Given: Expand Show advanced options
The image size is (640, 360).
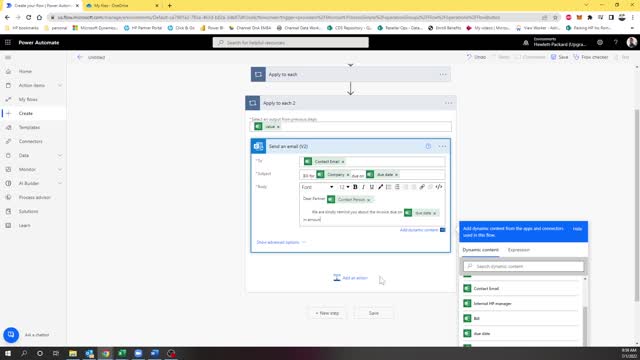Looking at the screenshot, I should click(281, 242).
